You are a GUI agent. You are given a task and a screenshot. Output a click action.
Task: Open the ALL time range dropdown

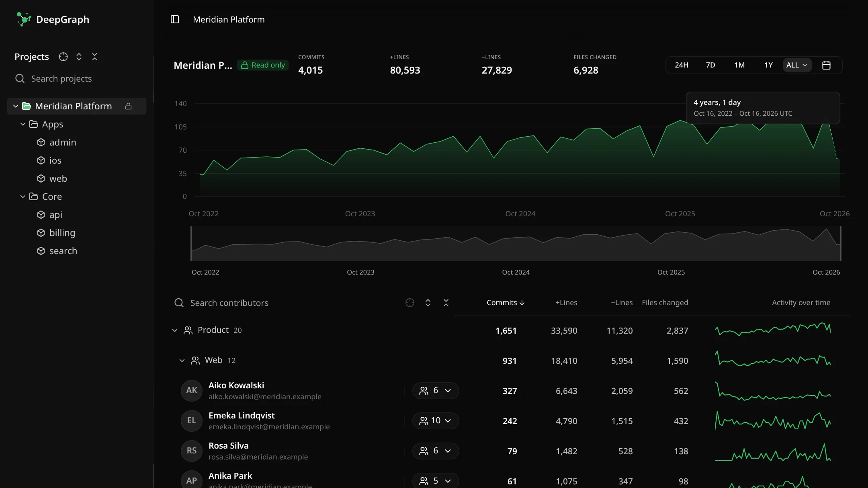coord(797,65)
